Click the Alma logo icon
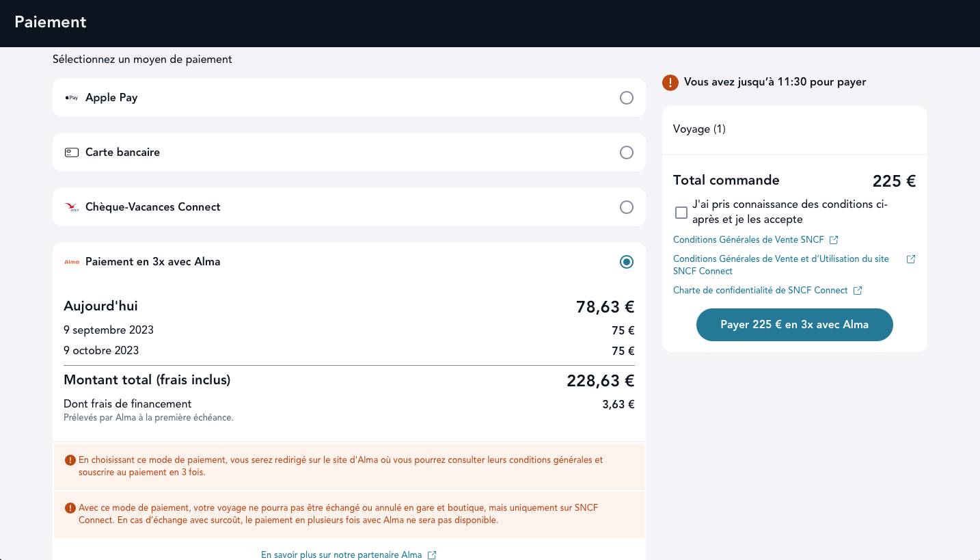This screenshot has width=980, height=560. click(72, 262)
